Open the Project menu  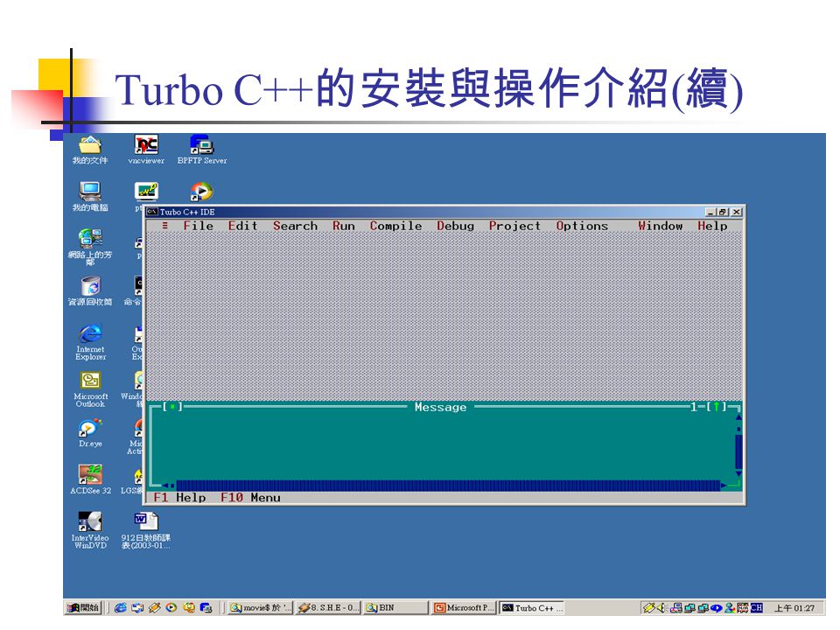click(x=514, y=226)
